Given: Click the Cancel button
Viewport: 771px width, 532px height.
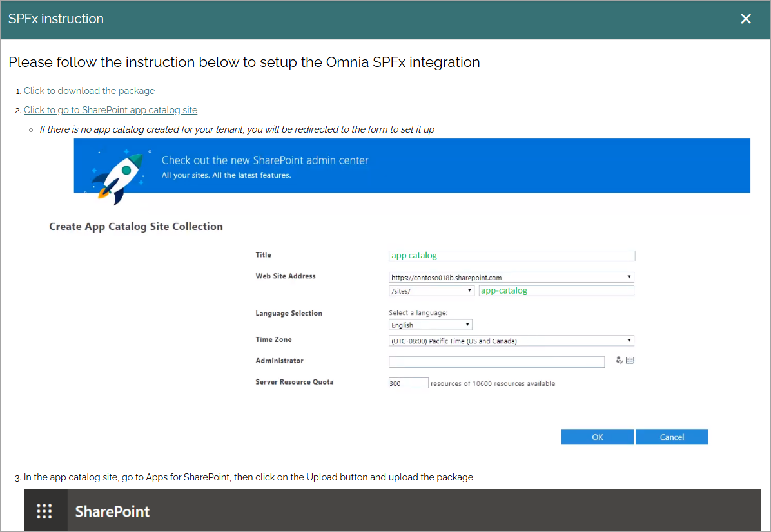Looking at the screenshot, I should coord(672,437).
